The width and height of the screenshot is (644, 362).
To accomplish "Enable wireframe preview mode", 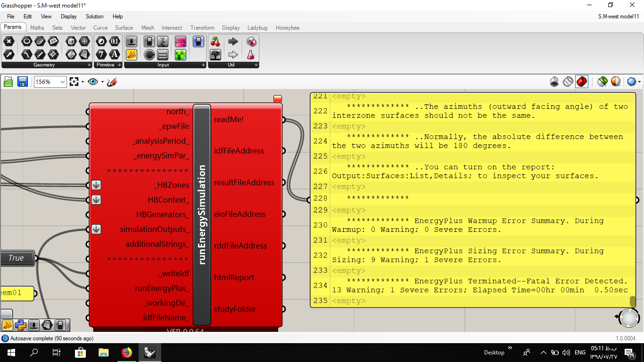I will click(568, 82).
